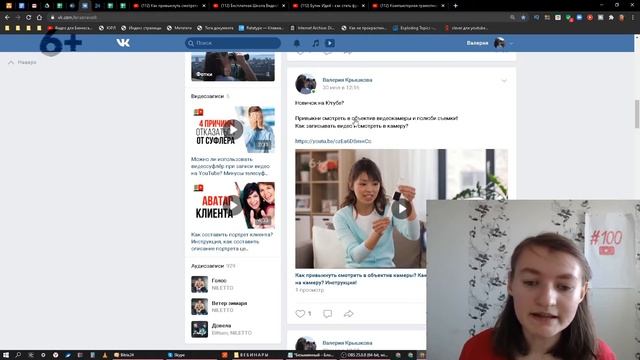Open the VK music player icon
The height and width of the screenshot is (360, 640).
point(316,43)
